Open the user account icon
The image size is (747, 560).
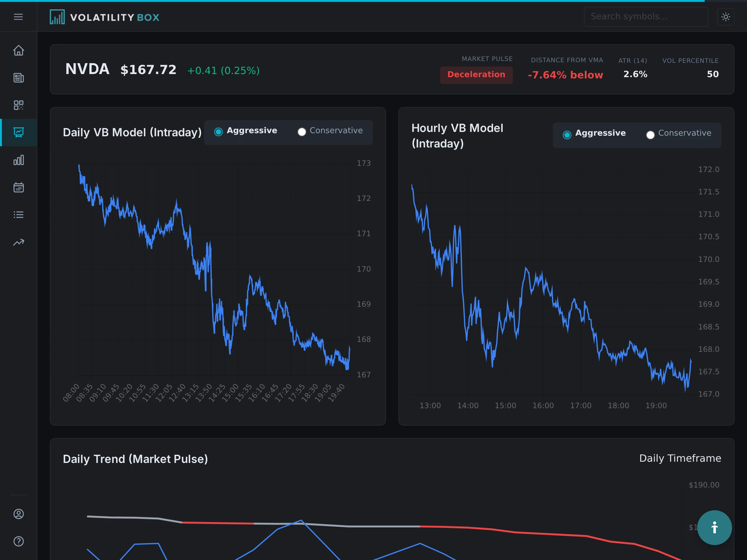[19, 514]
